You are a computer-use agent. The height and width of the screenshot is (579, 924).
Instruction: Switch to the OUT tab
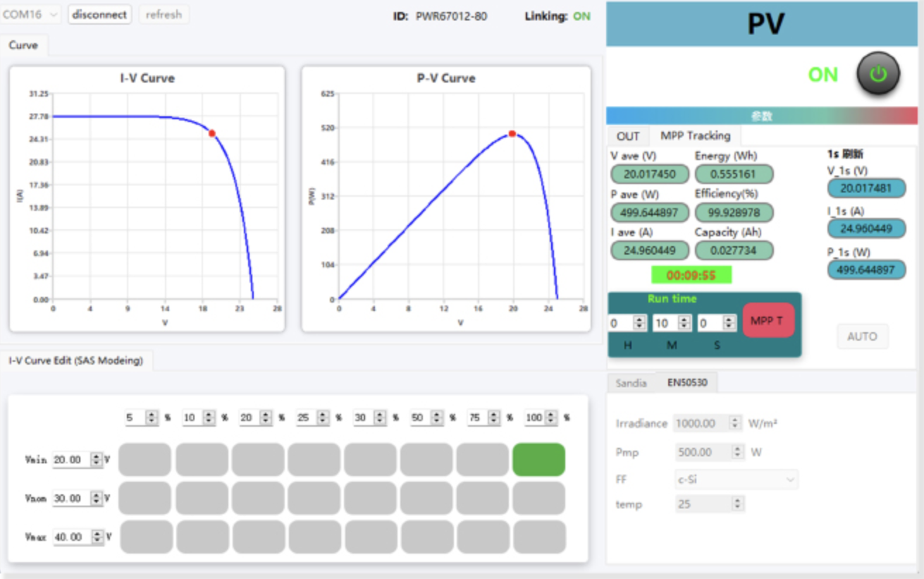point(627,136)
